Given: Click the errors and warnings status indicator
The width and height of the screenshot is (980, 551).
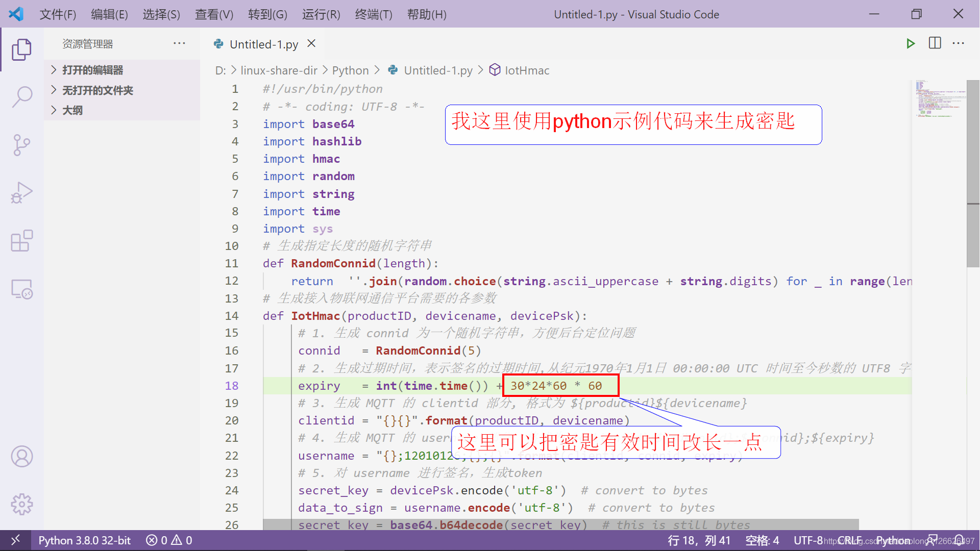Looking at the screenshot, I should point(169,540).
